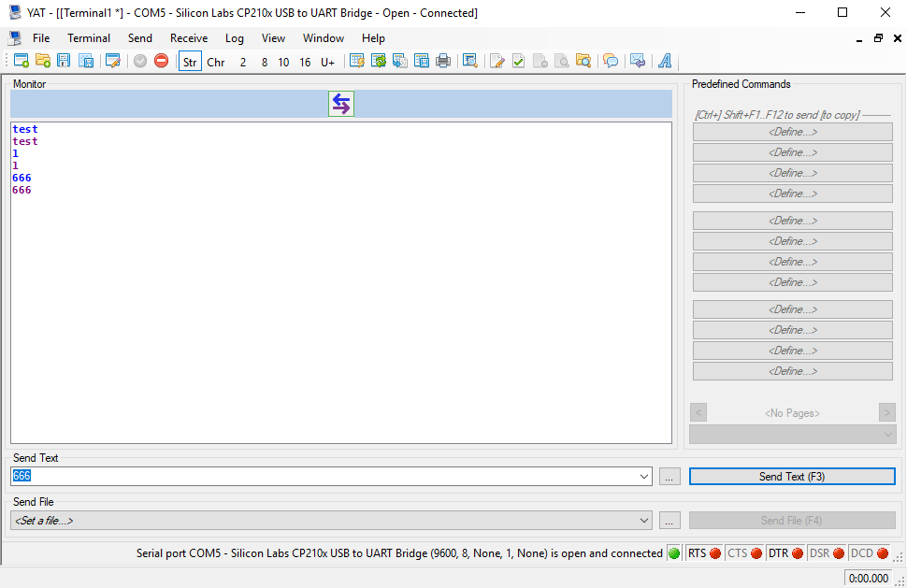Viewport: 907px width, 588px height.
Task: Save workspace with multi-floppy toolbar icon
Action: pyautogui.click(x=86, y=61)
